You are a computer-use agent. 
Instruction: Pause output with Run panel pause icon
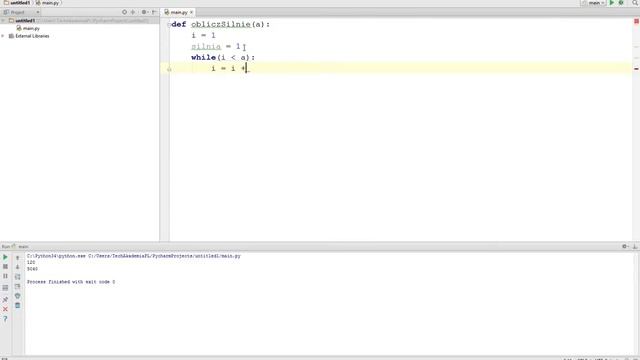(5, 276)
